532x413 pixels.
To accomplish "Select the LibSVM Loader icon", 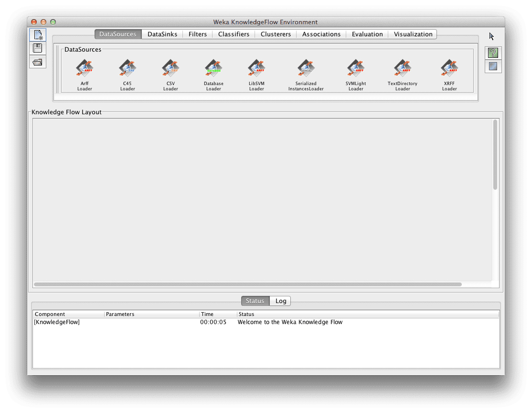I will [256, 68].
